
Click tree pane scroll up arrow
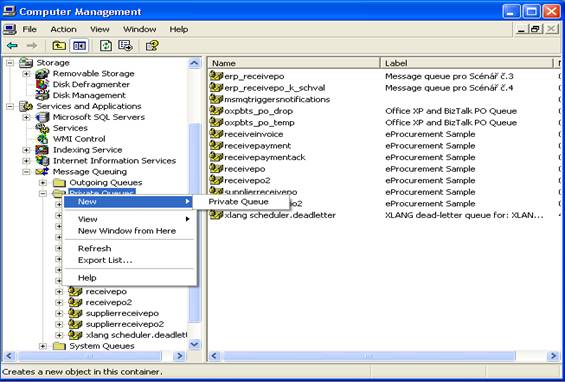(194, 63)
